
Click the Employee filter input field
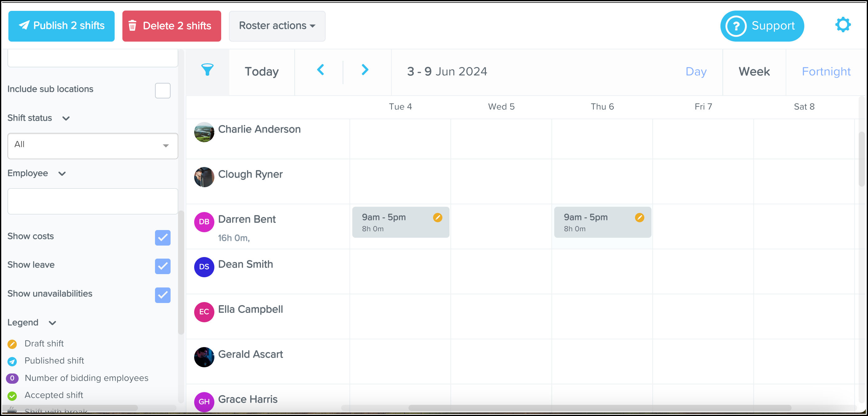pyautogui.click(x=93, y=201)
